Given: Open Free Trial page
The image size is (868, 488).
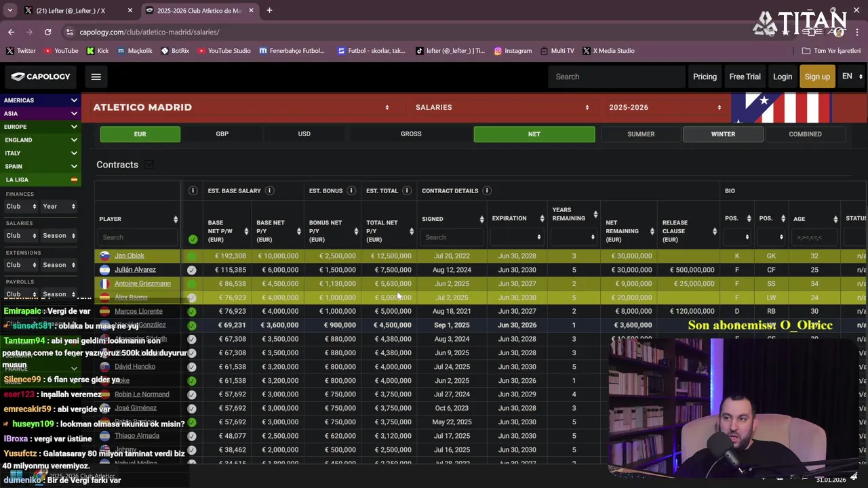Looking at the screenshot, I should coord(745,77).
